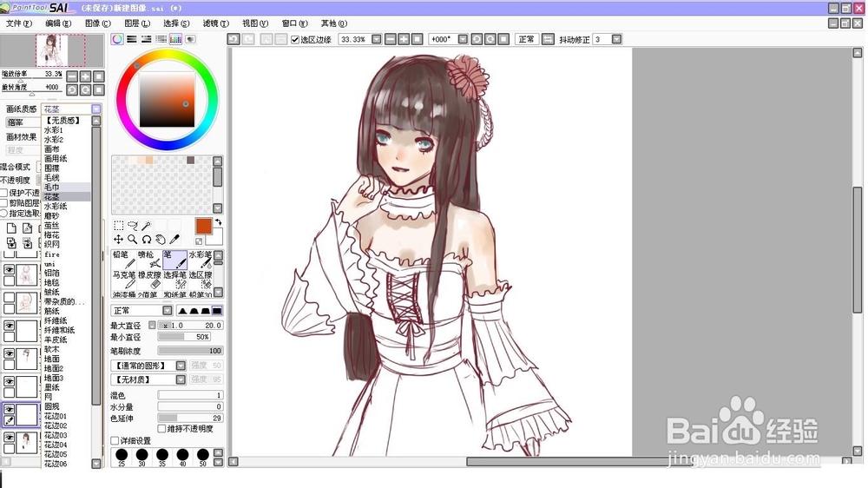The width and height of the screenshot is (868, 488).
Task: Open the zoom 33.33% dropdown
Action: (377, 39)
